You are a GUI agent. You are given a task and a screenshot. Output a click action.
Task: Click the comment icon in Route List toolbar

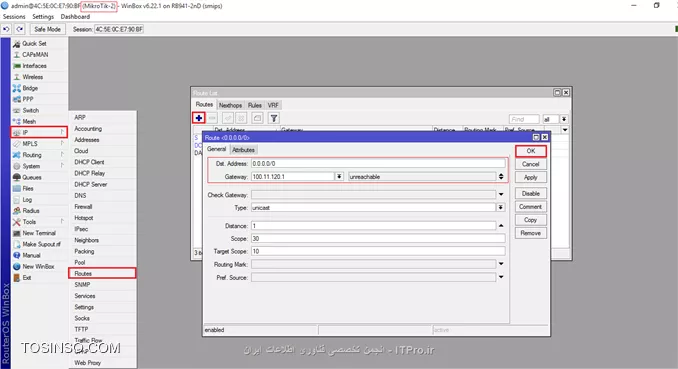point(257,118)
